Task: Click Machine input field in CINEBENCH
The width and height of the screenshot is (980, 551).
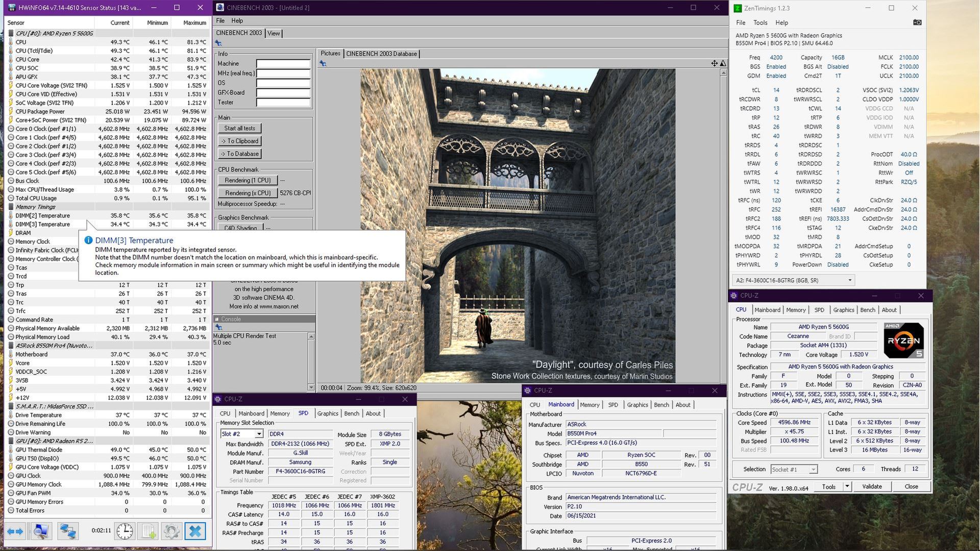Action: [x=283, y=64]
